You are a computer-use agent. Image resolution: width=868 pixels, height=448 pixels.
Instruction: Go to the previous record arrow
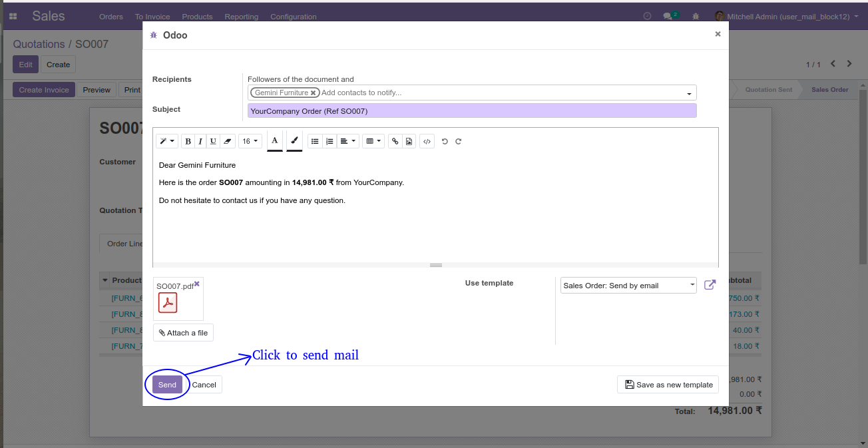click(x=833, y=64)
